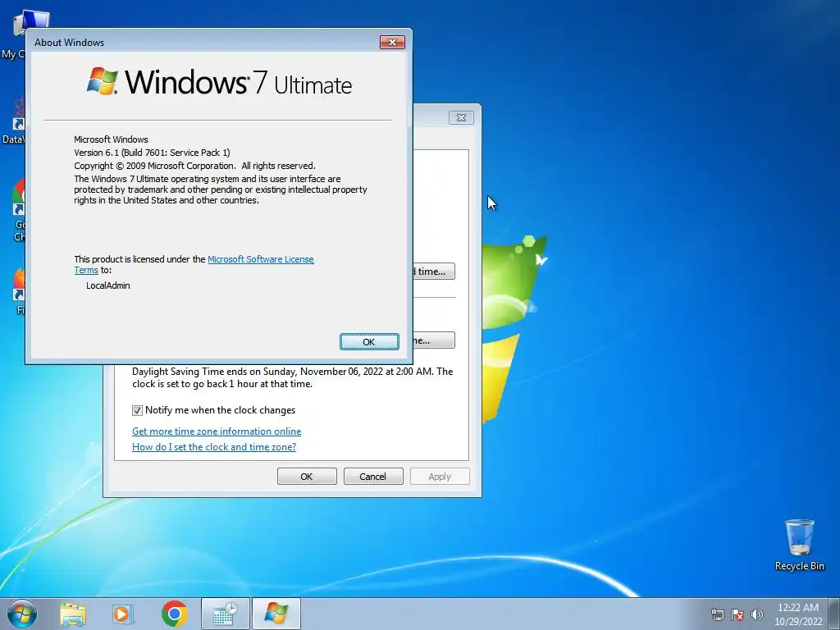Open Action Center flag tray icon
The height and width of the screenshot is (630, 840).
(x=737, y=614)
